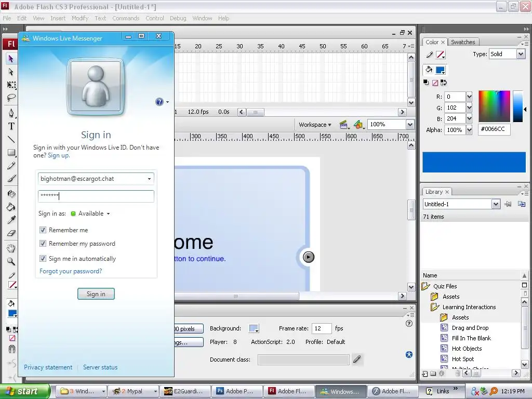Screen dimensions: 532x399
Task: Open the Windows start button
Action: [24, 391]
